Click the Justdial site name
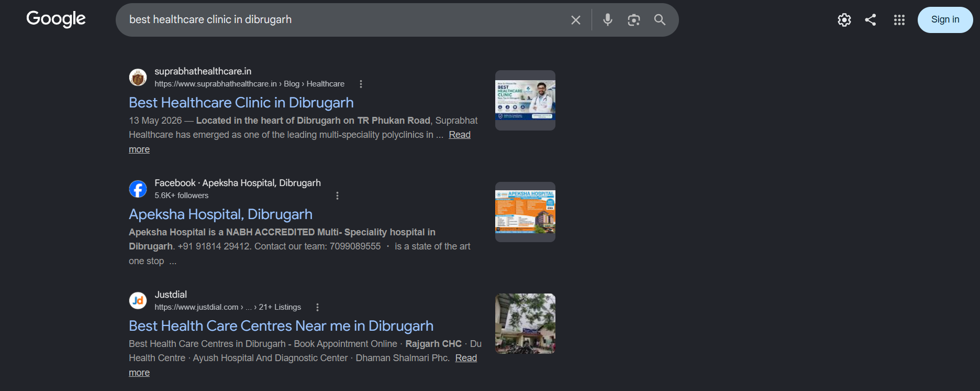Image resolution: width=980 pixels, height=391 pixels. tap(171, 295)
